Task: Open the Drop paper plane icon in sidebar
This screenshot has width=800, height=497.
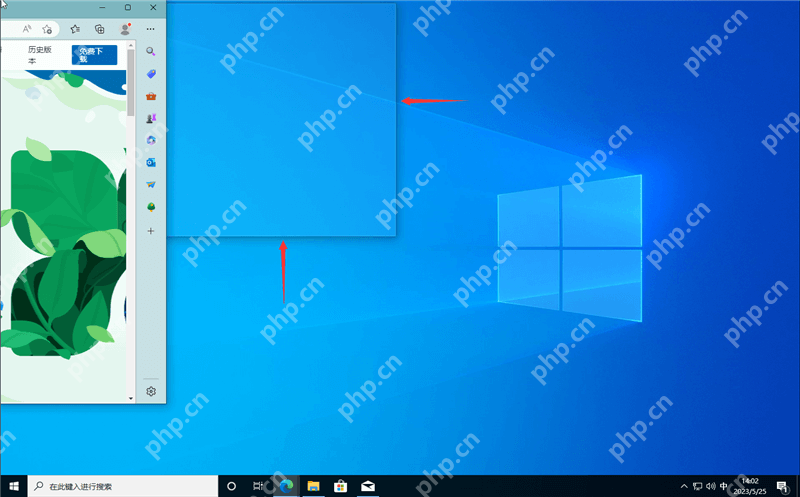Action: coord(151,184)
